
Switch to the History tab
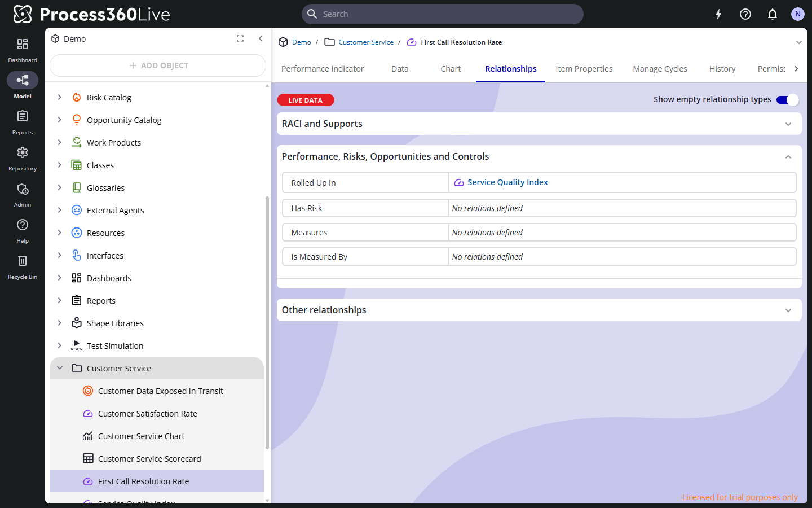point(722,69)
